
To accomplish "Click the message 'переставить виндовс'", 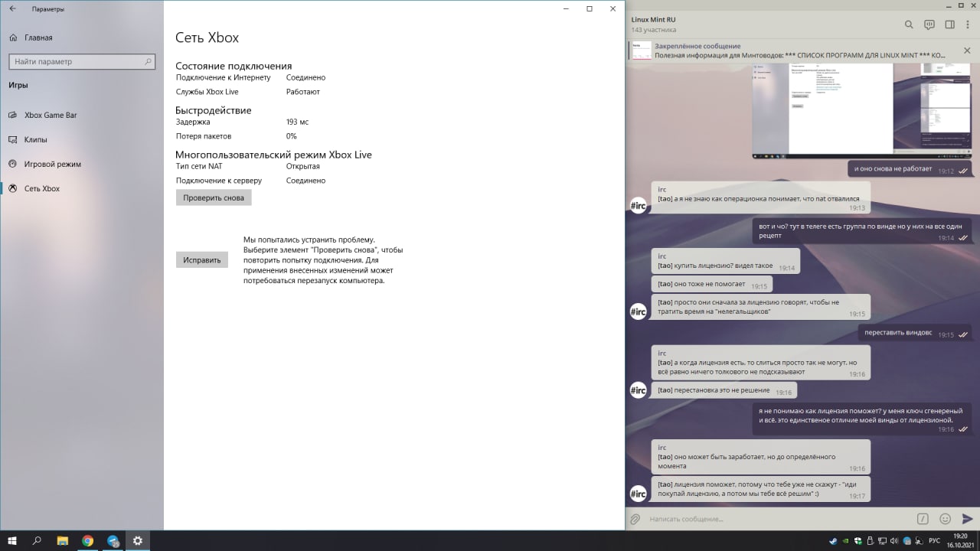I will point(916,333).
